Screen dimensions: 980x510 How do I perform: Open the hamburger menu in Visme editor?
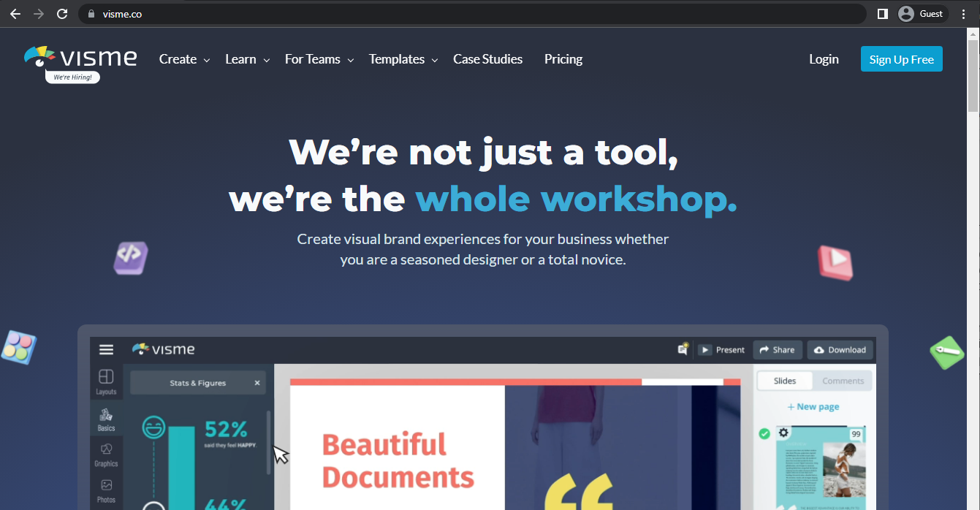[x=106, y=350]
